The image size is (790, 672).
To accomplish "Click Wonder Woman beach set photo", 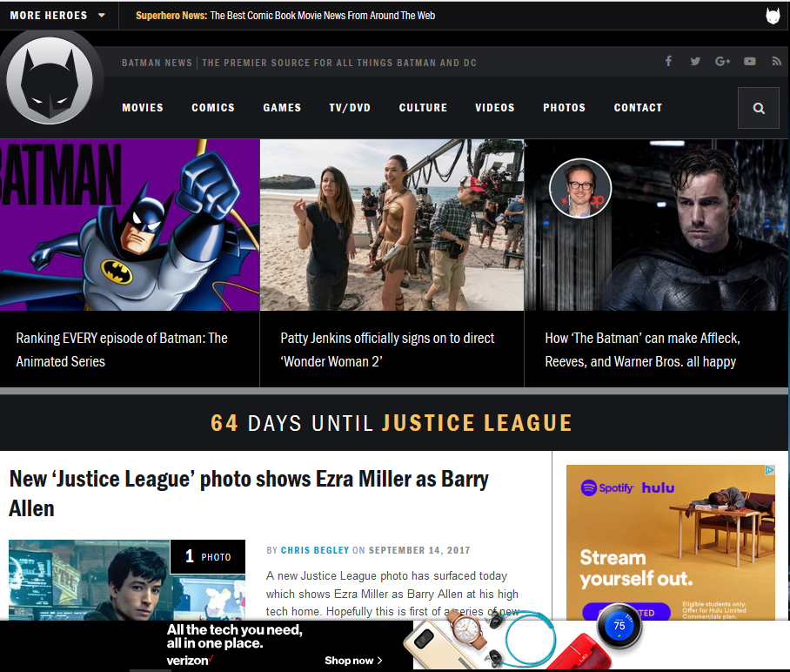I will (x=392, y=225).
